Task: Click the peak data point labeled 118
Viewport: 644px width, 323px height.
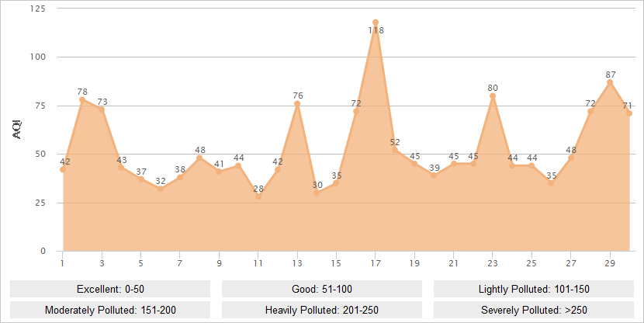Action: pos(376,23)
